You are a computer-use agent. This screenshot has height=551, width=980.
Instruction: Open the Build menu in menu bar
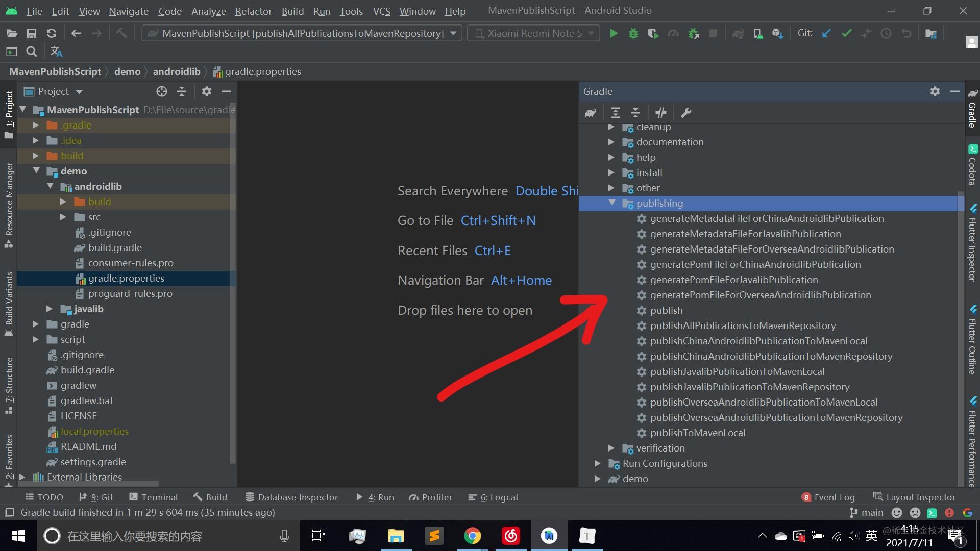[292, 10]
